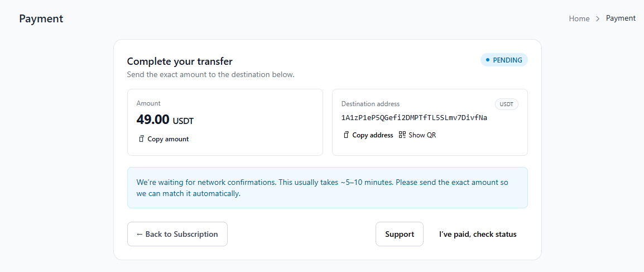Select the destination wallet address text
This screenshot has width=644, height=272.
coord(414,118)
